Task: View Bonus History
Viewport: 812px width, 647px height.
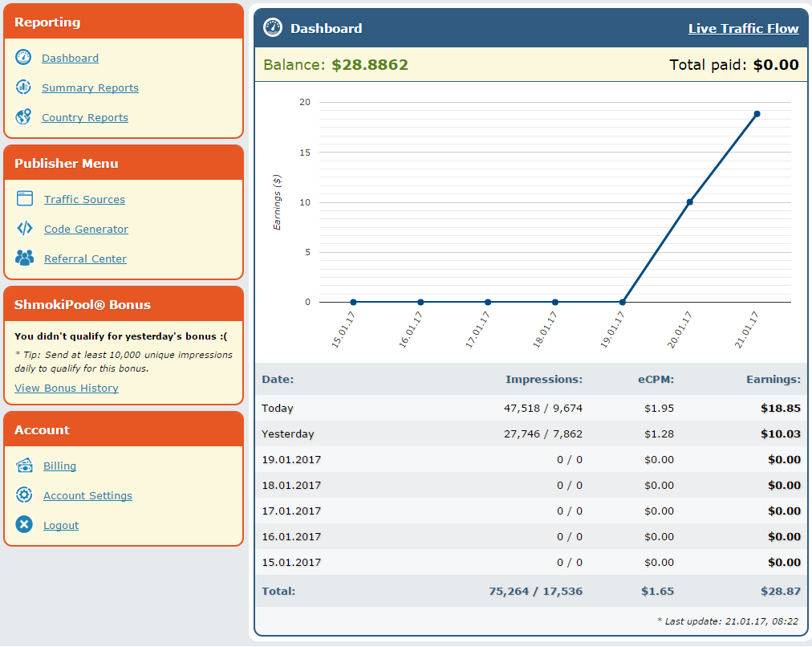Action: click(x=67, y=388)
